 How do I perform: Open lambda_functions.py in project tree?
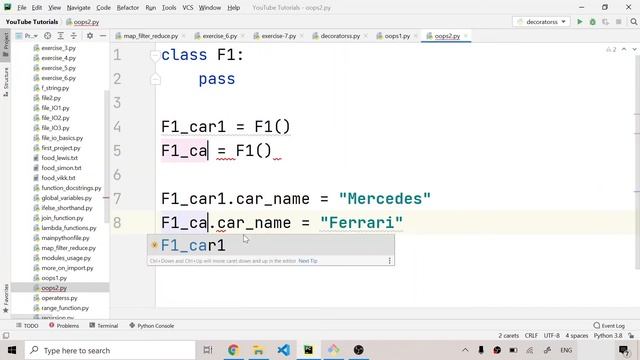(69, 228)
